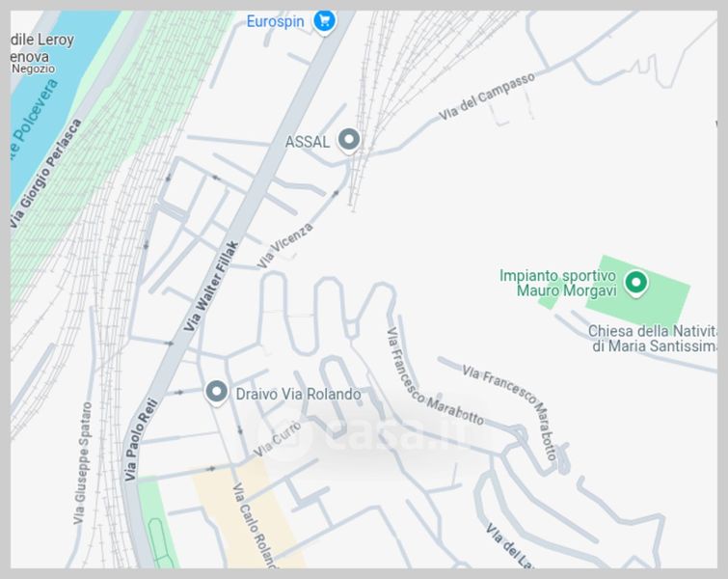
Task: Click Chiesa della Natività di Maria Santissima
Action: pyautogui.click(x=653, y=339)
